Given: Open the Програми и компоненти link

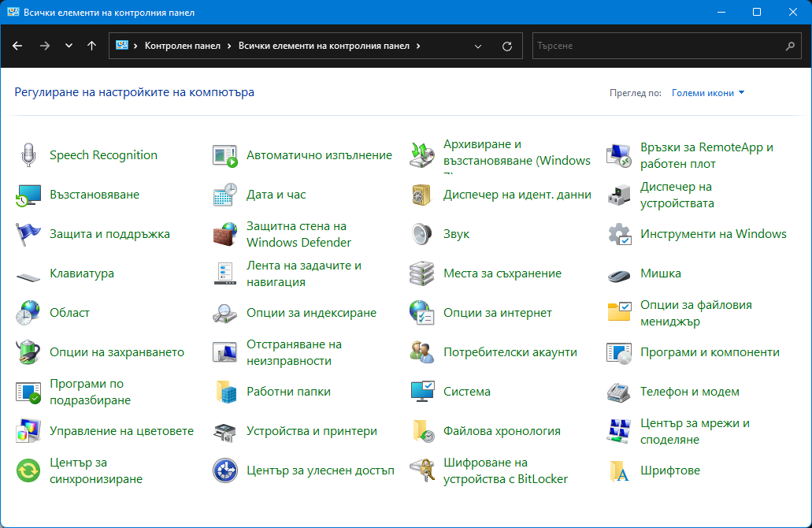Looking at the screenshot, I should coord(710,352).
